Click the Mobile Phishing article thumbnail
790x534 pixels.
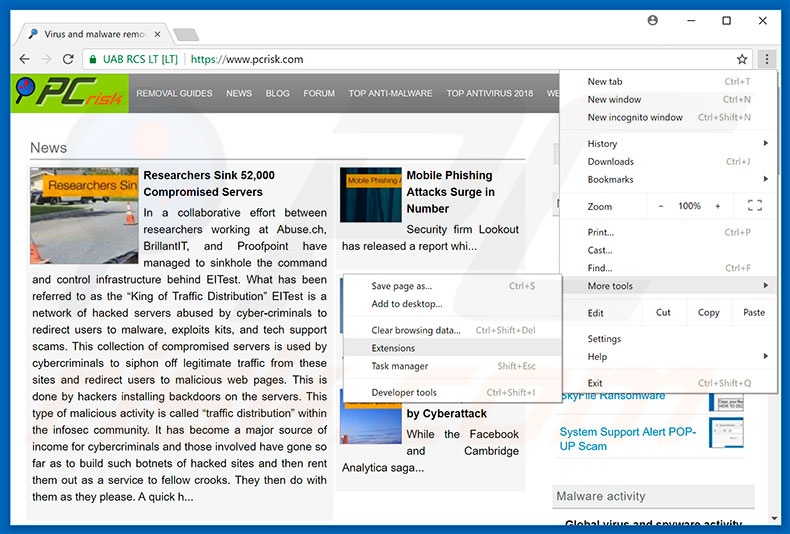click(x=371, y=195)
